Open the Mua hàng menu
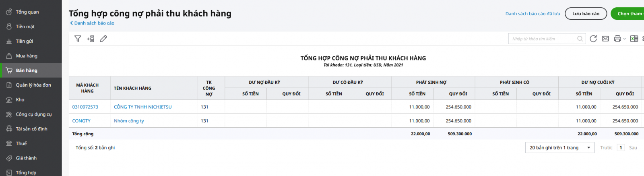644x176 pixels. click(27, 56)
